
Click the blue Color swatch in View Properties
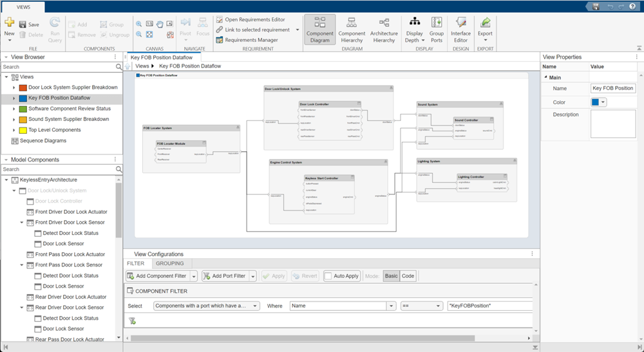pos(596,102)
